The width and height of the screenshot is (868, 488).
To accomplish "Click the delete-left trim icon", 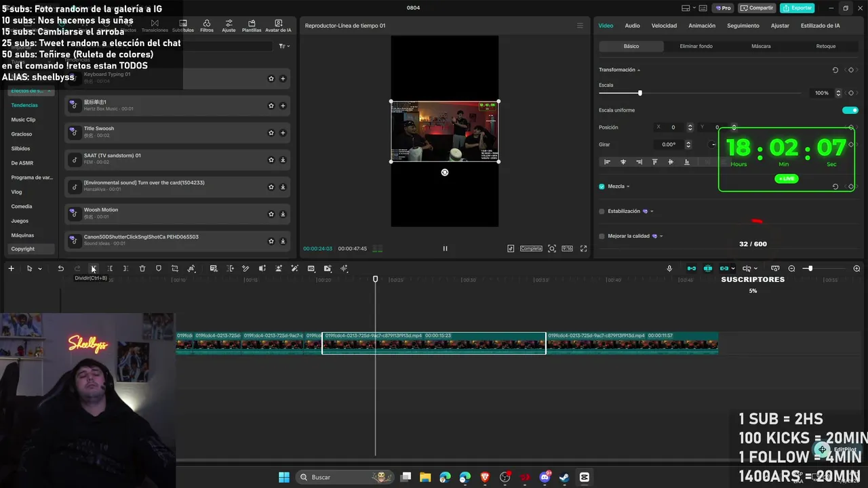I will tap(110, 268).
